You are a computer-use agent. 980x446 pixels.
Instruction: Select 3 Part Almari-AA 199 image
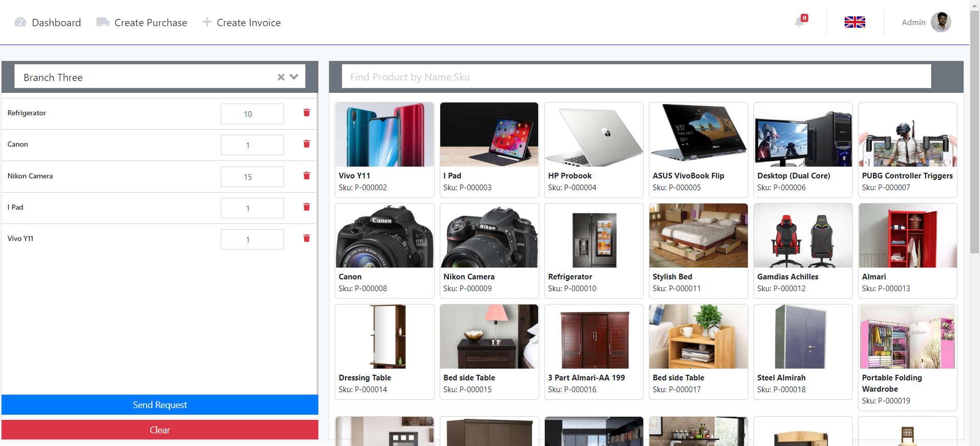594,336
